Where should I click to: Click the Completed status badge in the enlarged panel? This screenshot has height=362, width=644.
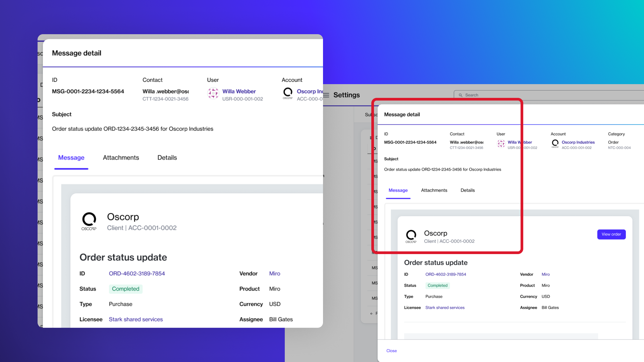pos(125,289)
